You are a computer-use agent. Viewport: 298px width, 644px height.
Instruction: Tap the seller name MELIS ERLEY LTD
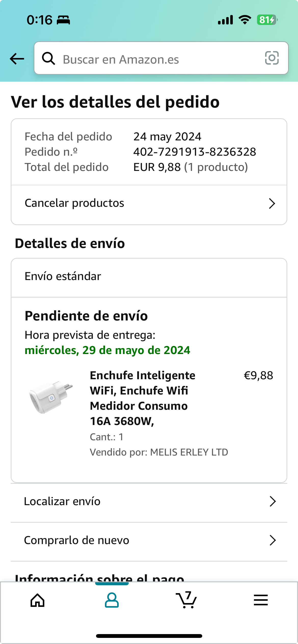[189, 452]
